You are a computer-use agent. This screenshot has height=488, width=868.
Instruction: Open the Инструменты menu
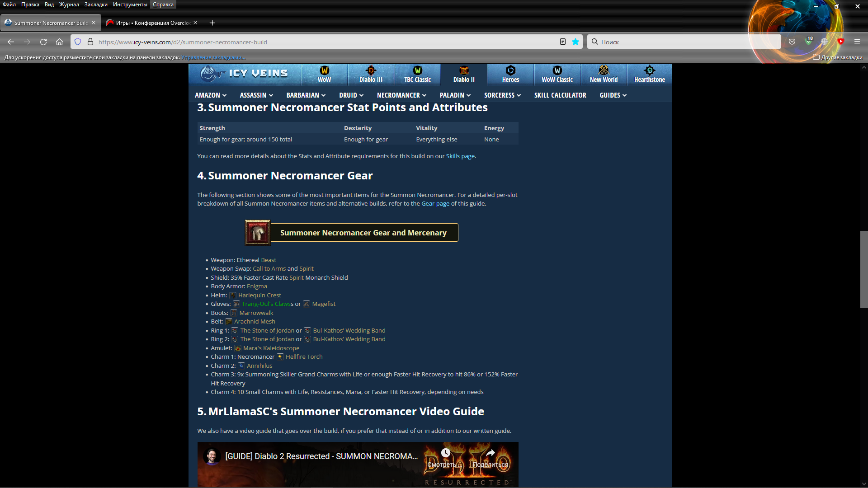130,5
